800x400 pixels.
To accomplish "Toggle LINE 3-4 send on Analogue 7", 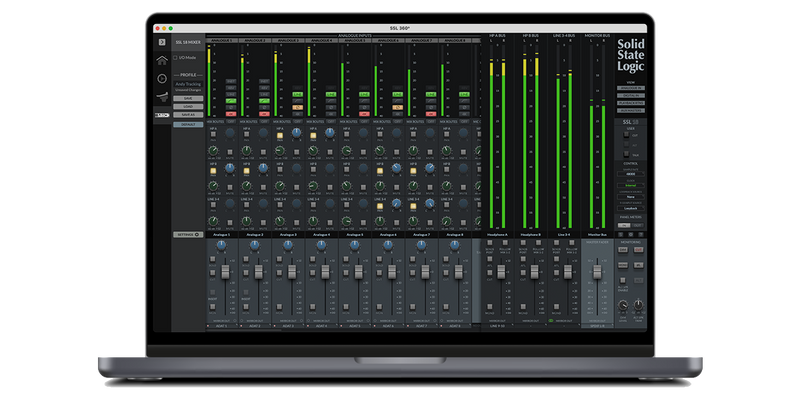I will (413, 206).
